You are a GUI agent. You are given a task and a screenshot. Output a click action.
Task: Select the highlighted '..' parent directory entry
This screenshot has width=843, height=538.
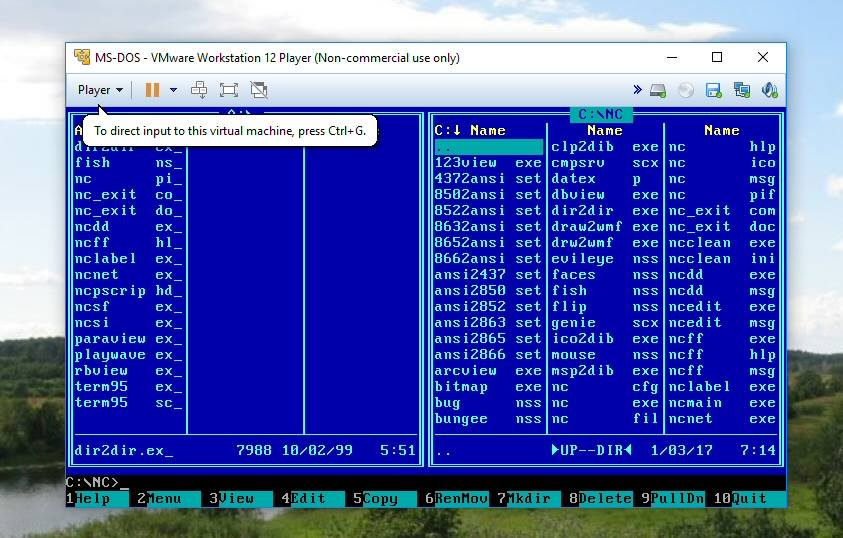[x=489, y=147]
